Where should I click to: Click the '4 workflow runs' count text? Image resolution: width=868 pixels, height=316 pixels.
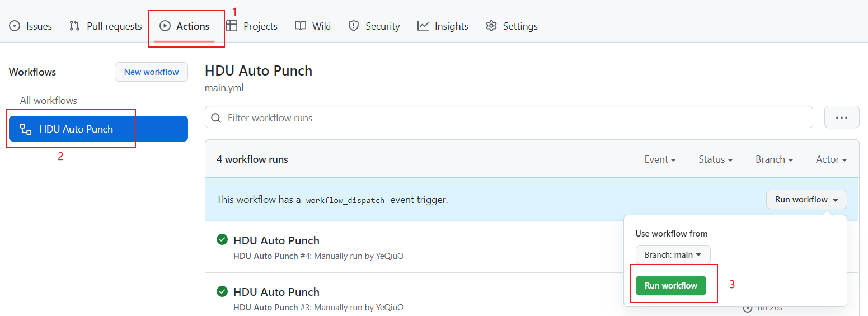(x=252, y=159)
